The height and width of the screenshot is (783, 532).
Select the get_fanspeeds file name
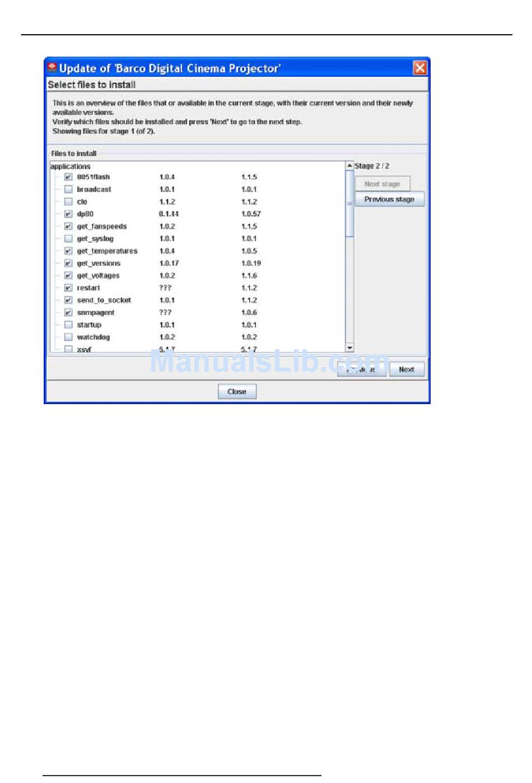click(102, 226)
